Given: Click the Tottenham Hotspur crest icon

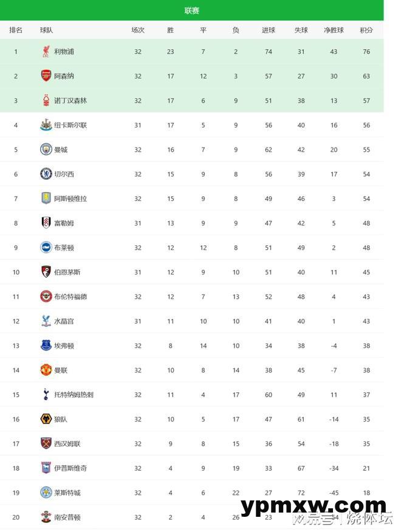Looking at the screenshot, I should point(46,395).
